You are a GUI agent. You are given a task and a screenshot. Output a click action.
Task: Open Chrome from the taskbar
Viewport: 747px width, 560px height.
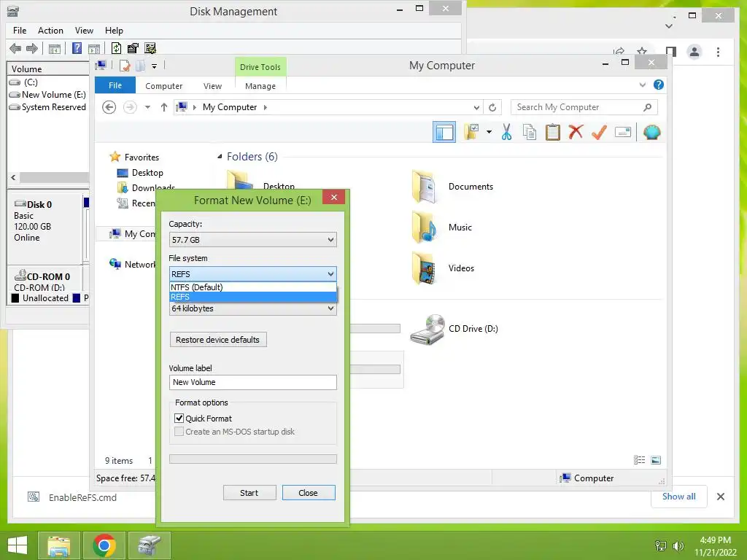click(x=104, y=545)
